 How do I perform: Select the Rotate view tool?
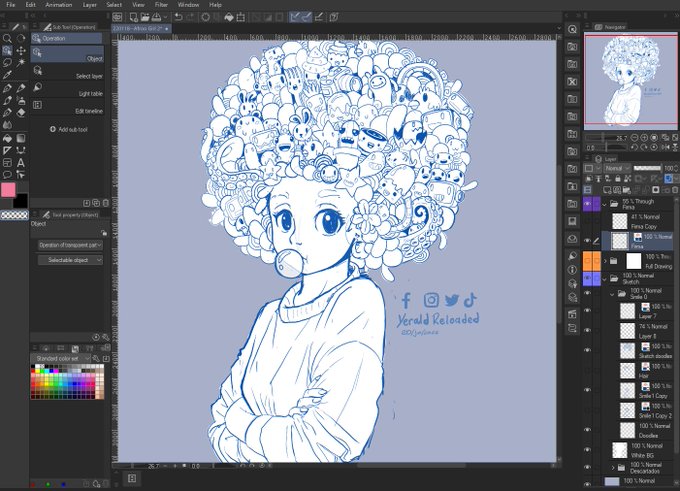[21, 39]
